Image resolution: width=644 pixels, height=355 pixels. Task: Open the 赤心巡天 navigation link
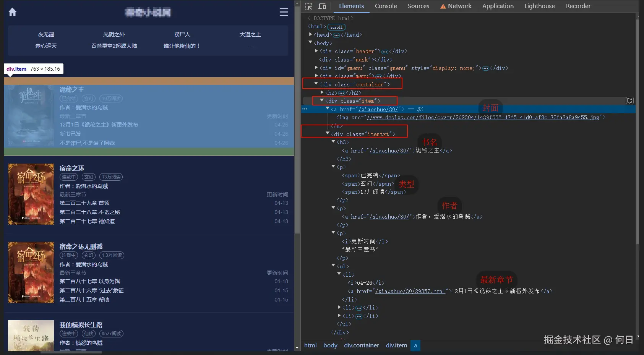[46, 46]
